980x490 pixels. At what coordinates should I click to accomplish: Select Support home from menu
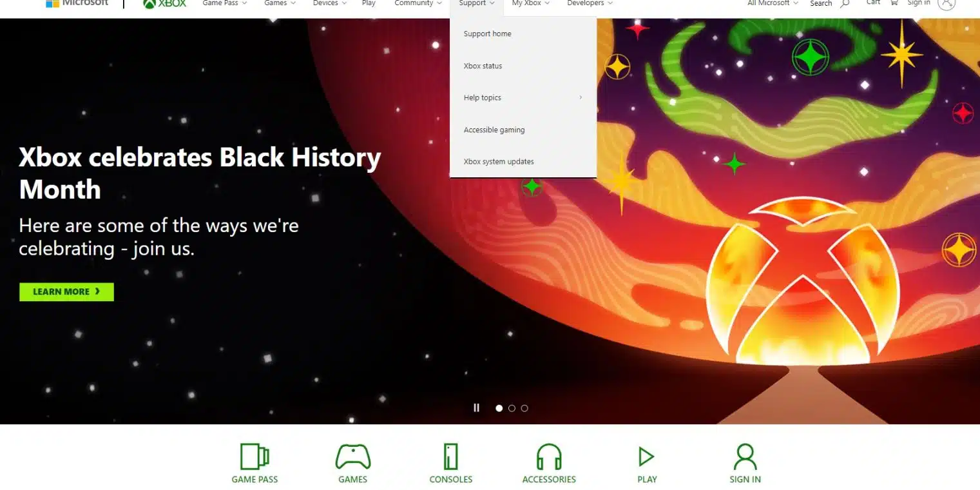pos(487,34)
